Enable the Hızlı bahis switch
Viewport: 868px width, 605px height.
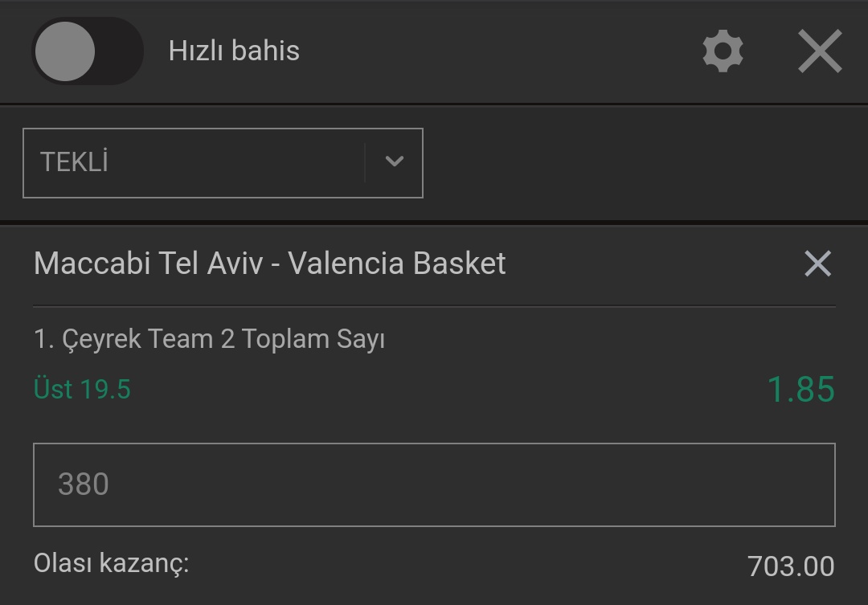88,51
